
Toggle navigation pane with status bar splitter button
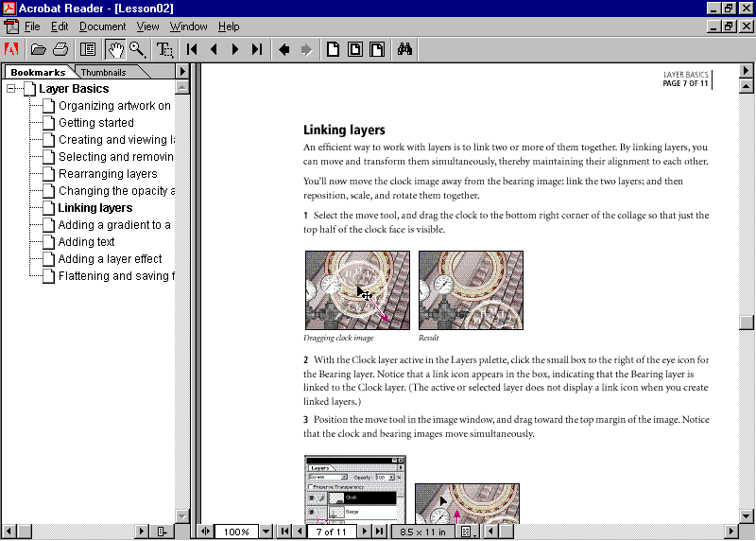pyautogui.click(x=205, y=532)
